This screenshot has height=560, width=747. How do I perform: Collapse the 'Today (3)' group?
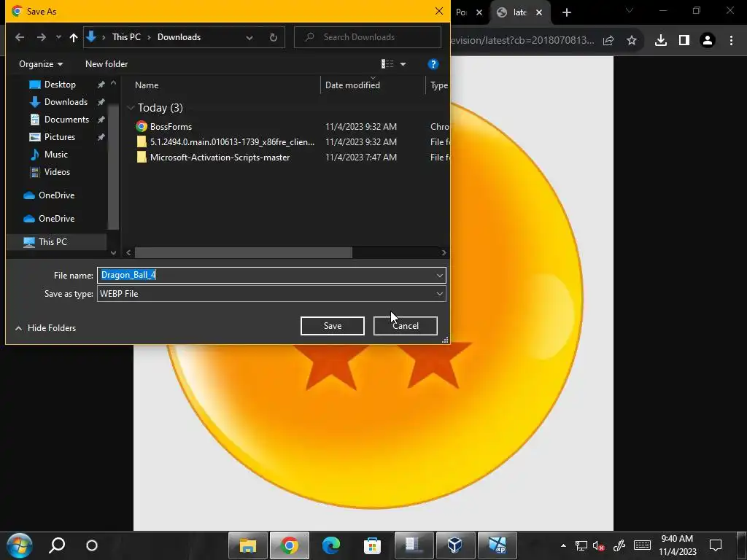[131, 108]
